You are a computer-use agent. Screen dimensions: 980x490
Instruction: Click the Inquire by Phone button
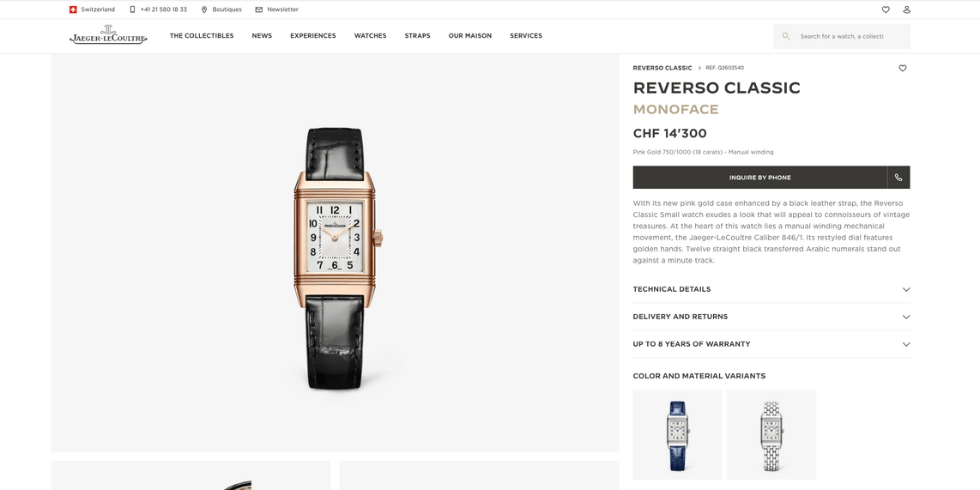coord(760,178)
